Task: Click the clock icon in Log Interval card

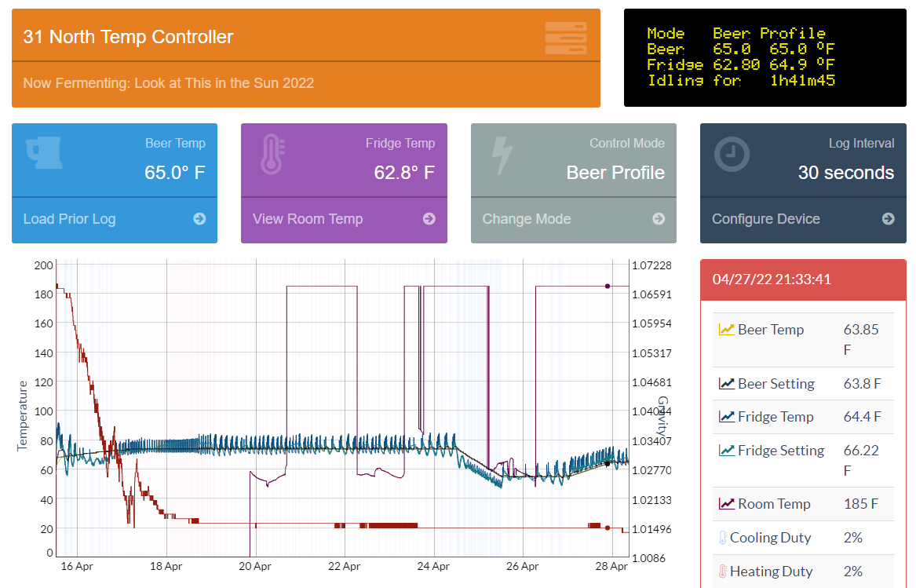Action: coord(732,155)
